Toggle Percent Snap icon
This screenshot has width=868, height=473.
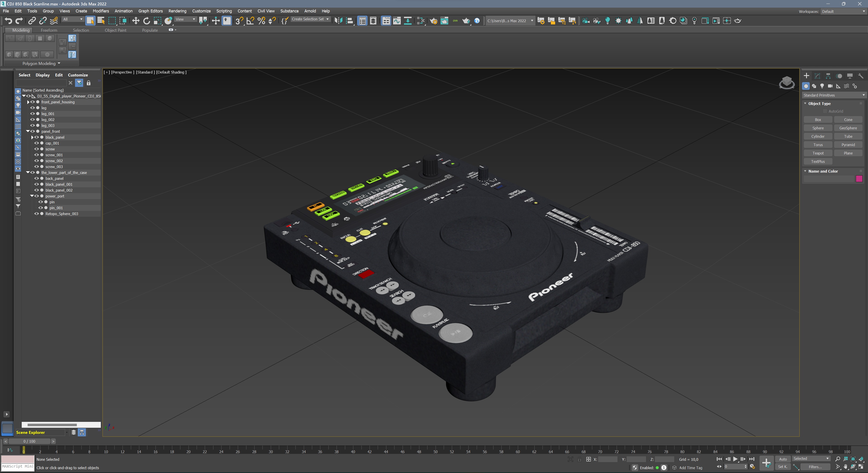[261, 21]
